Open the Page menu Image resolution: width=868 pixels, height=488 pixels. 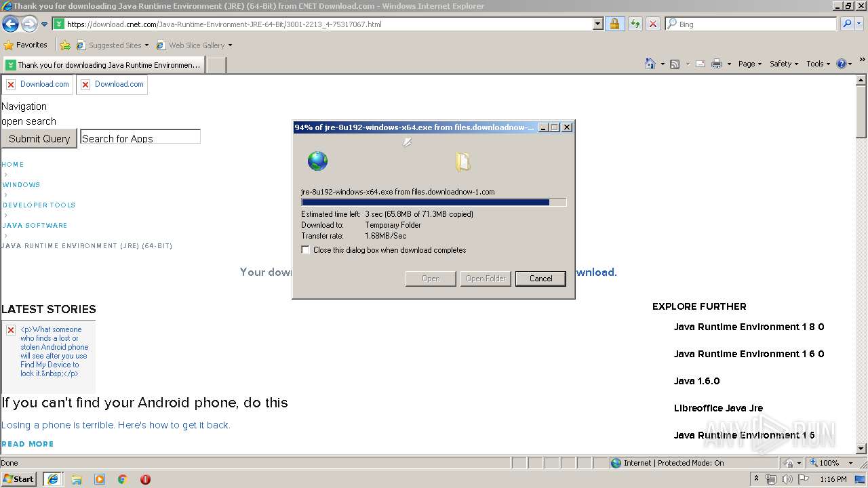click(x=749, y=64)
